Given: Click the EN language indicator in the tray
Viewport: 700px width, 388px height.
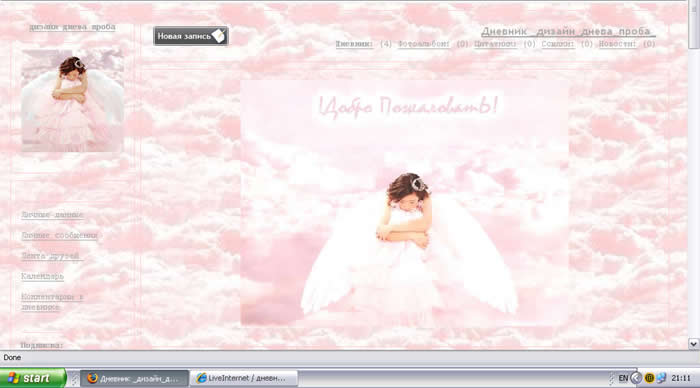Looking at the screenshot, I should tap(623, 378).
